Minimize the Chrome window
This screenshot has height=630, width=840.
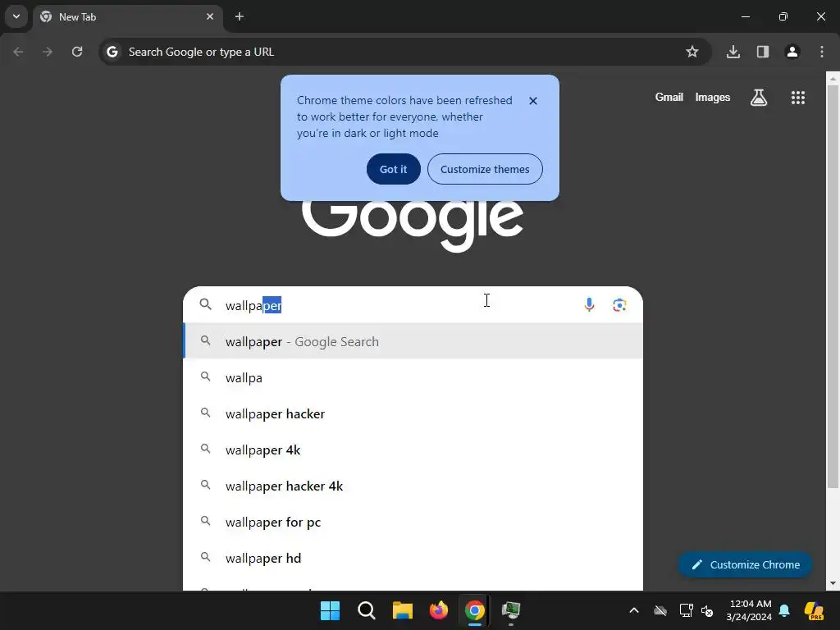pos(745,16)
